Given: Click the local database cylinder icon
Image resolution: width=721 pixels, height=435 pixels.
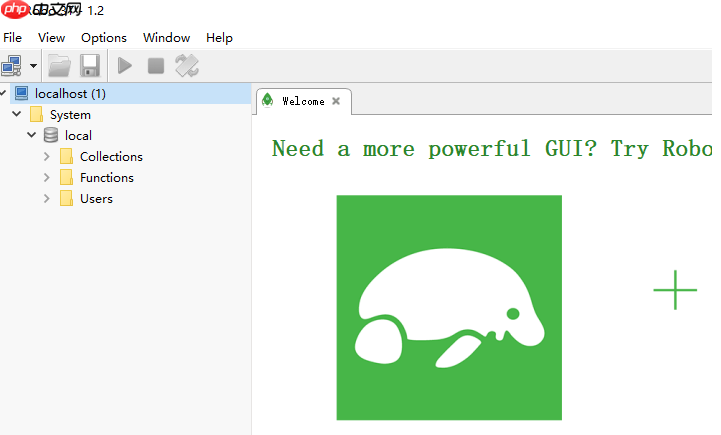Looking at the screenshot, I should point(51,135).
